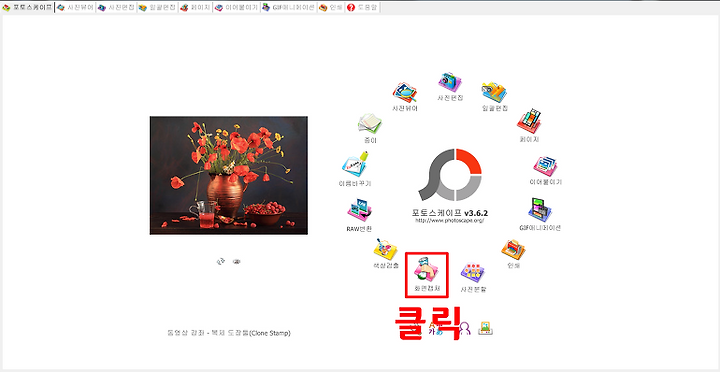Open the http://www.photoscape.org/ link
This screenshot has width=720, height=372.
pos(450,221)
